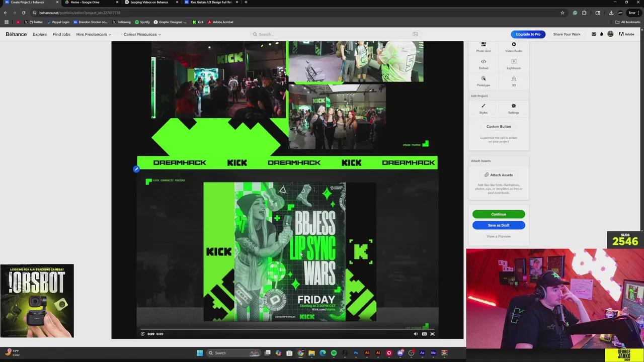Screen dimensions: 644x362
Task: Open Chrome downloads icon
Action: pos(611,13)
